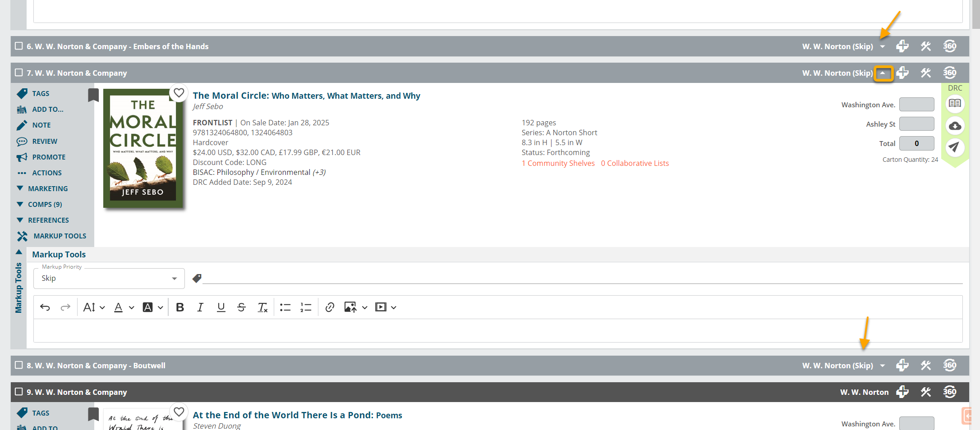Image resolution: width=980 pixels, height=430 pixels.
Task: Open PROMOTE in the sidebar
Action: (41, 157)
